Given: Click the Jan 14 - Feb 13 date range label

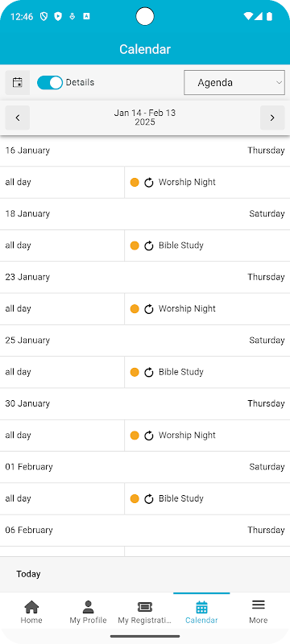Looking at the screenshot, I should coord(144,118).
